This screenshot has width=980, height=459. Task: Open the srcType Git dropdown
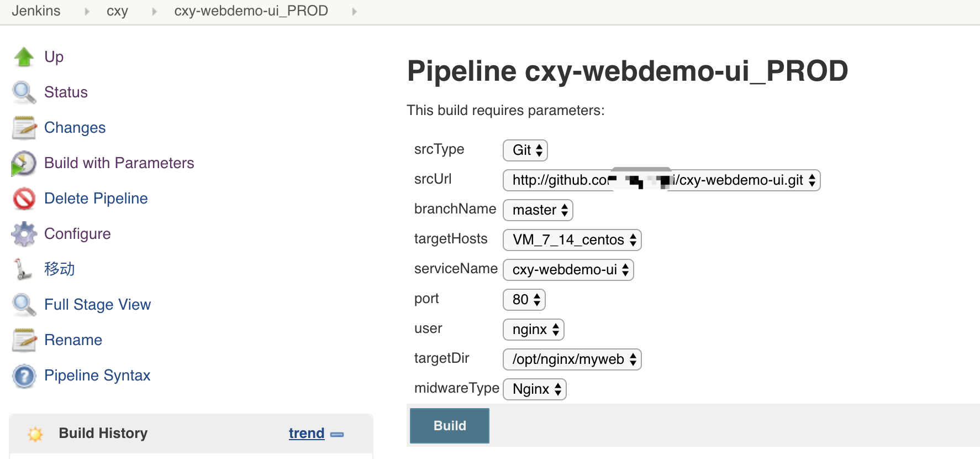click(x=525, y=150)
